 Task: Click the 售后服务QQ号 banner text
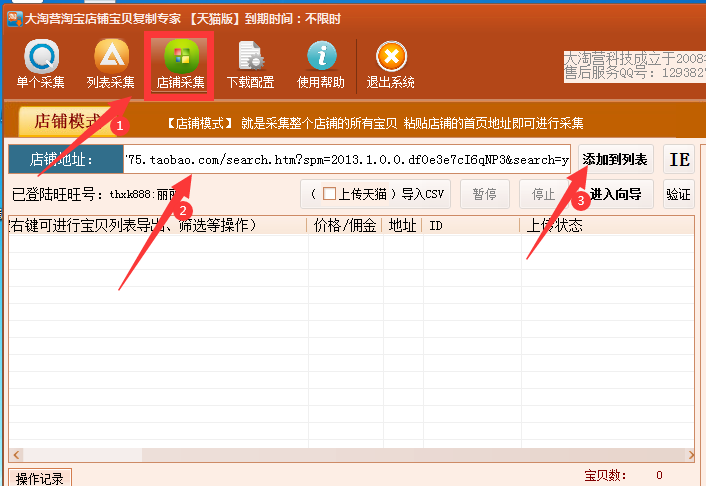click(x=634, y=73)
